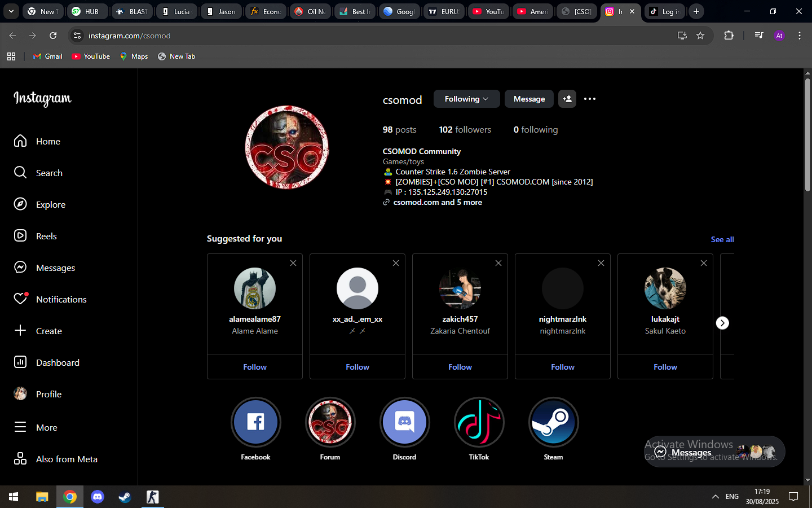Screen dimensions: 812x508
Task: Follow zakich457 from suggestions
Action: 460,367
